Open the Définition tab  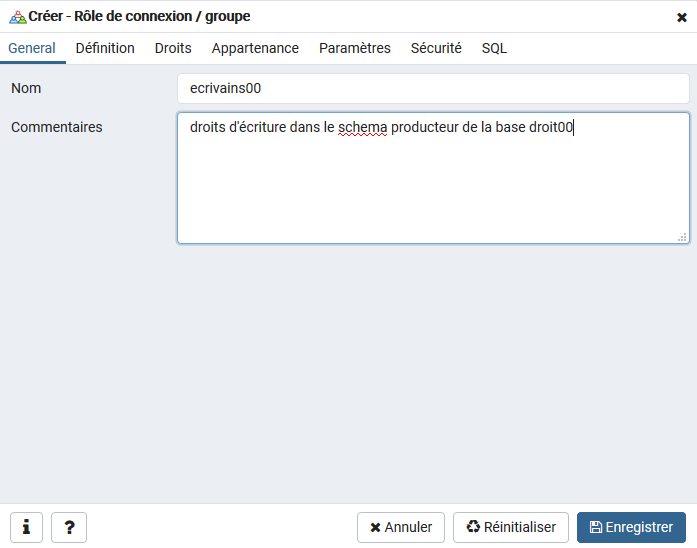coord(105,48)
